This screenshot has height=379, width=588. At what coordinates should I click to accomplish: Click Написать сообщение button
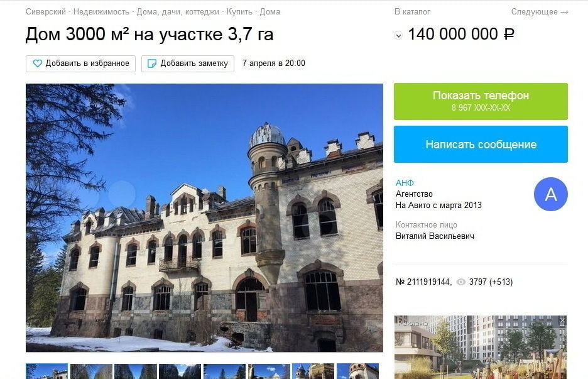pos(481,145)
